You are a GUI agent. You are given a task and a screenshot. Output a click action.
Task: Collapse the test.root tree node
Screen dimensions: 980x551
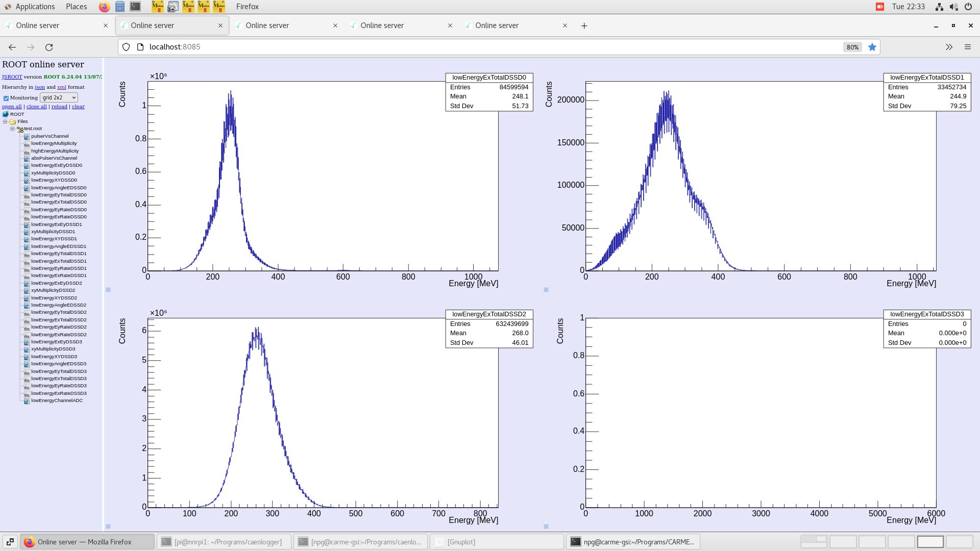coord(11,129)
